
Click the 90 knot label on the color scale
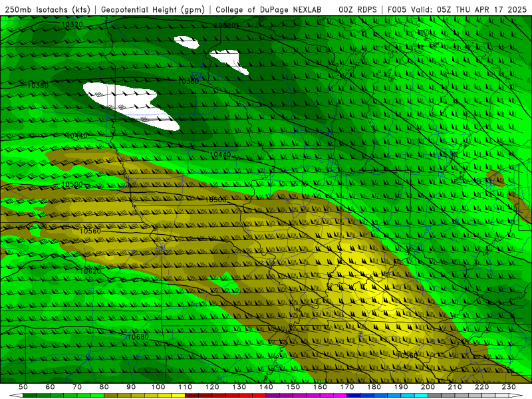pyautogui.click(x=131, y=387)
